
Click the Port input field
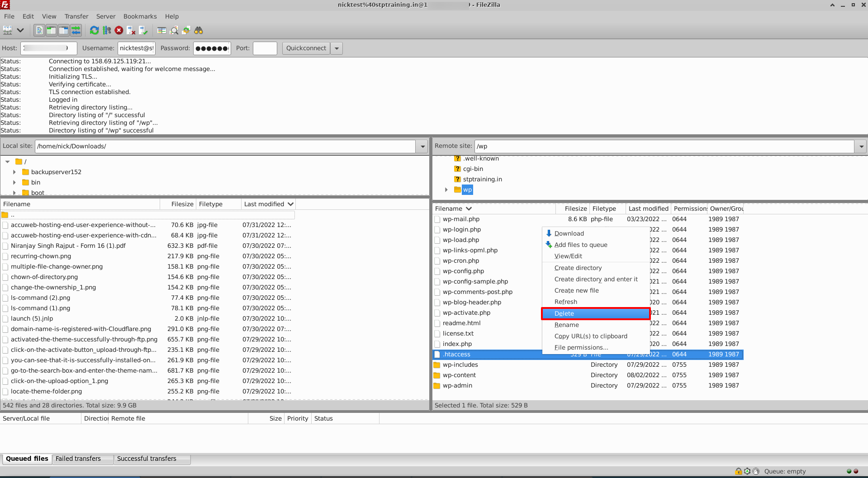[265, 48]
